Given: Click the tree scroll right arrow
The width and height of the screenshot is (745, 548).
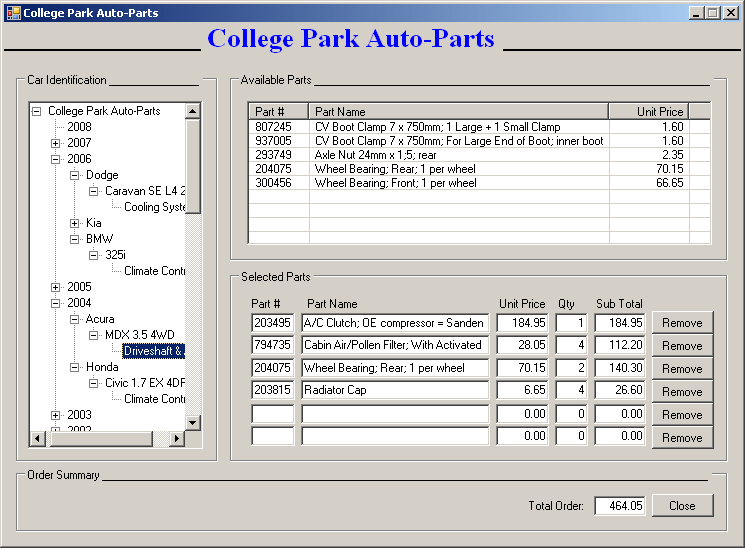Looking at the screenshot, I should [176, 438].
